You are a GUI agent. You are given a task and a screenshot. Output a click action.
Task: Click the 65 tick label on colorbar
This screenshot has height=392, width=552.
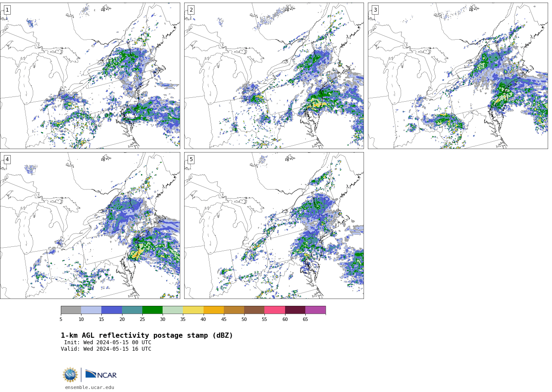(x=305, y=320)
